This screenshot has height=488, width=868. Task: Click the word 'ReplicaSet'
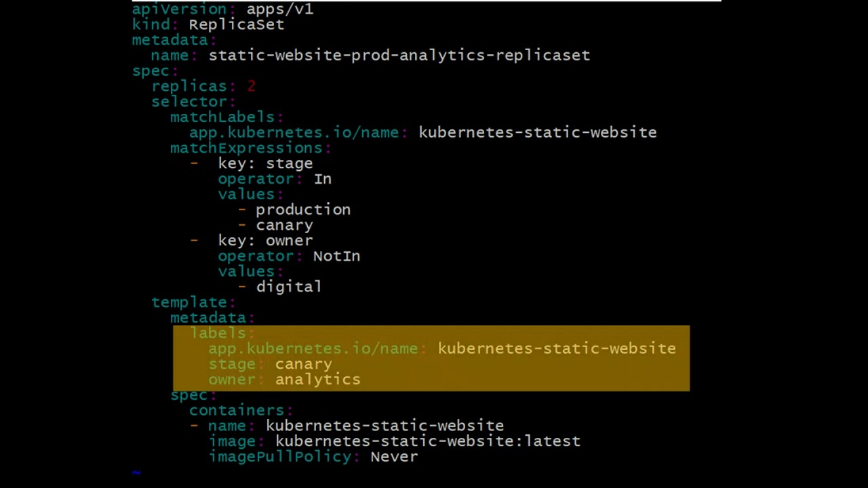(x=236, y=24)
